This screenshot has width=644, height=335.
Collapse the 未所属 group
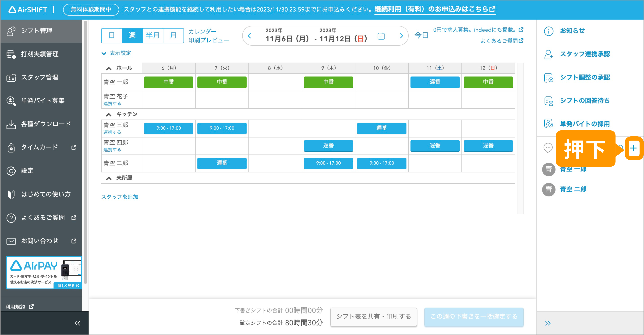(x=109, y=178)
